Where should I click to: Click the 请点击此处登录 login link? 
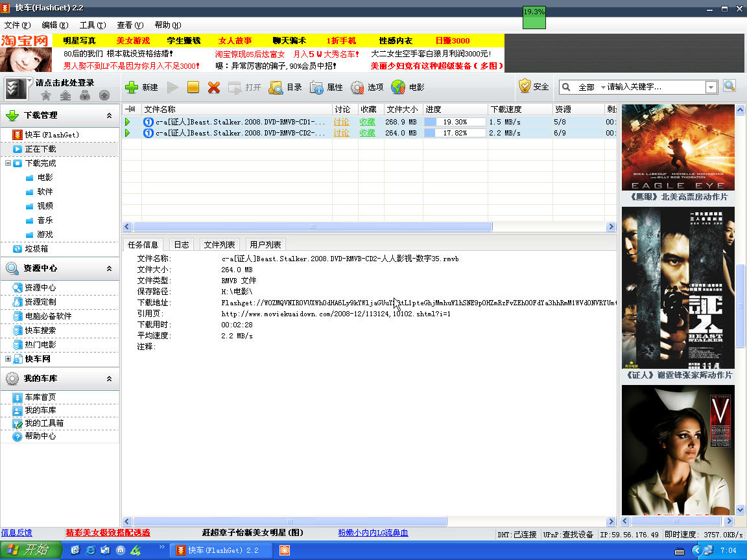coord(65,83)
